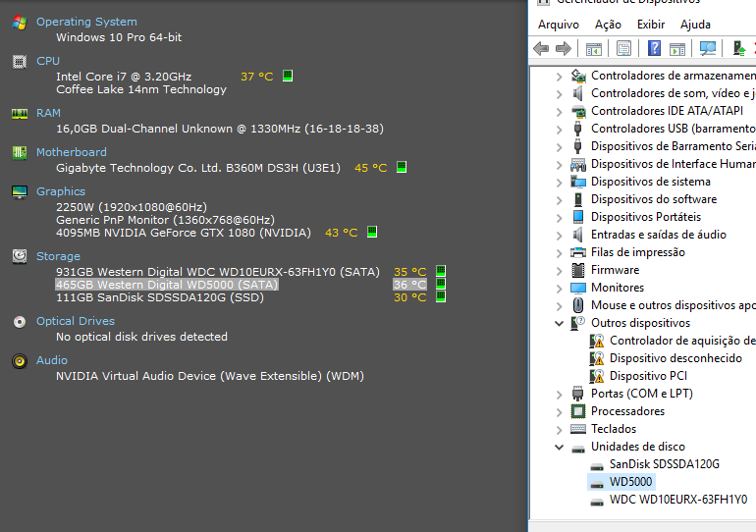Open the Storage section link
Screen dimensions: 756x532
[x=58, y=256]
